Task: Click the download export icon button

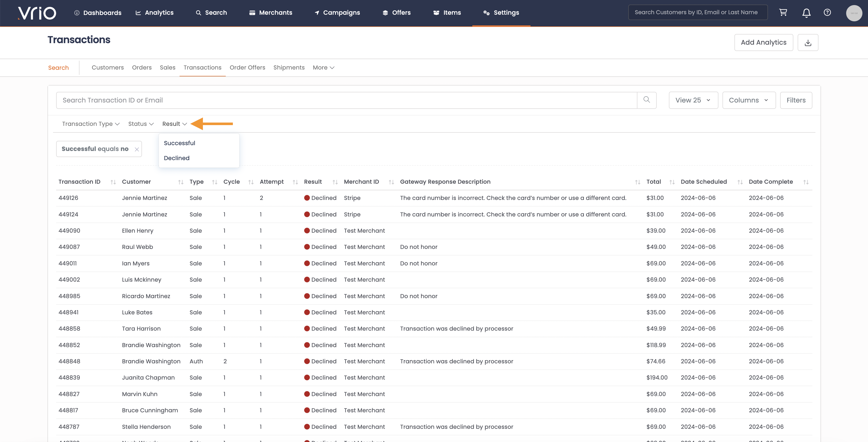Action: 808,42
